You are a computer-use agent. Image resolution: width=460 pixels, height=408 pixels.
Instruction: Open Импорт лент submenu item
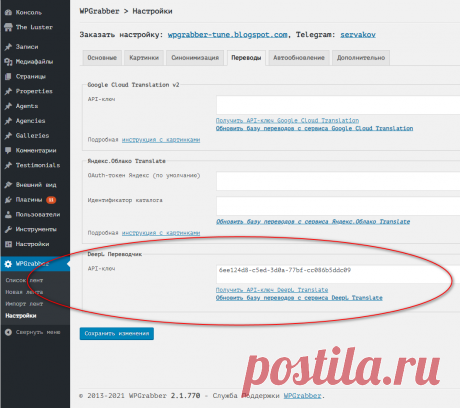24,304
